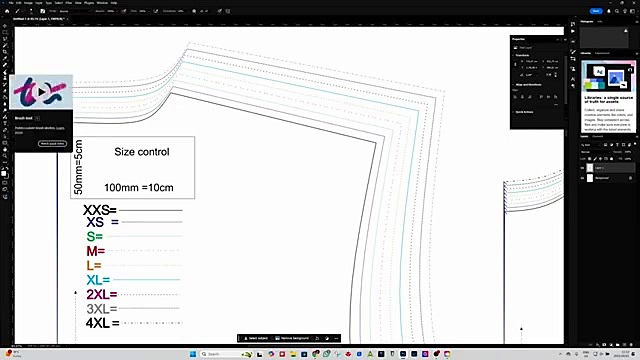This screenshot has height=360, width=640.
Task: Toggle link width and height chain
Action: [516, 64]
